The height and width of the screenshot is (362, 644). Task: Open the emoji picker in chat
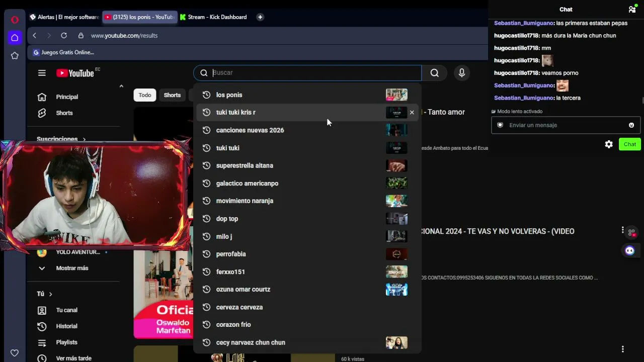[x=631, y=125]
